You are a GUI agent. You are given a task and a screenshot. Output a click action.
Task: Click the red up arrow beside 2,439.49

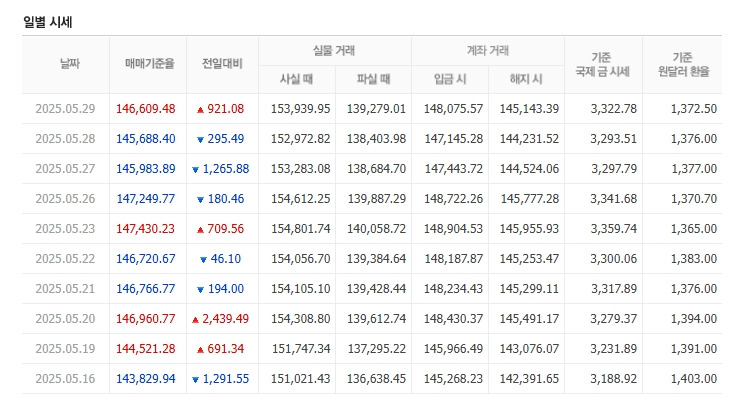(195, 320)
